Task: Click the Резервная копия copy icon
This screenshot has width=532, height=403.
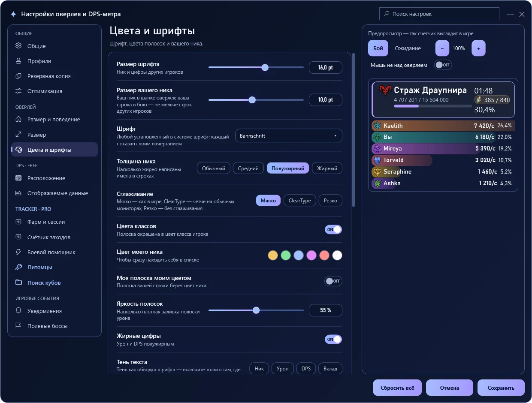Action: click(18, 76)
